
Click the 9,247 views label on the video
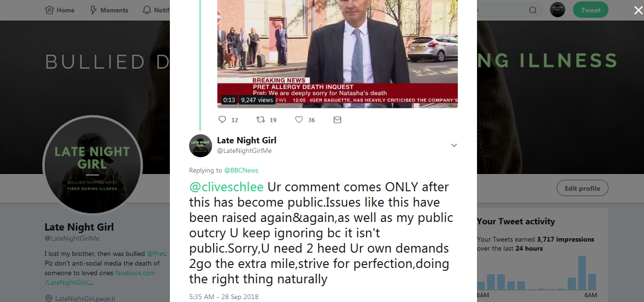tap(257, 100)
